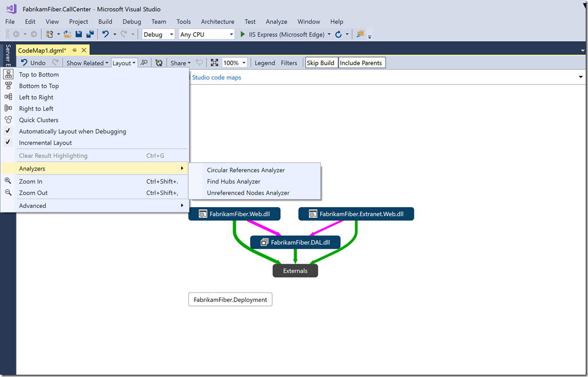588x377 pixels.
Task: Click the Top to Bottom layout icon
Action: point(8,74)
